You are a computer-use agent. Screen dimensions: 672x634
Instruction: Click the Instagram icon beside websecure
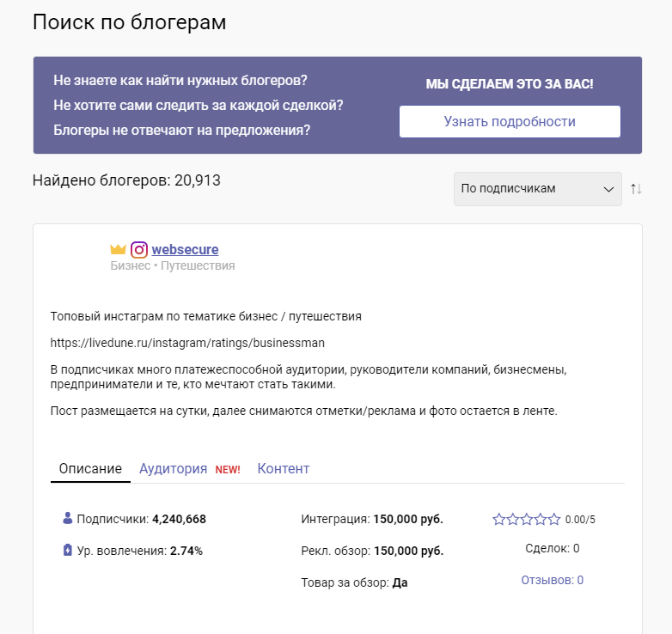(139, 250)
